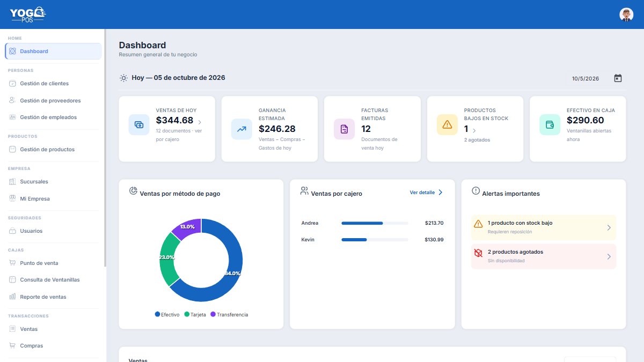
Task: Open the Dashboard menu item
Action: point(53,51)
